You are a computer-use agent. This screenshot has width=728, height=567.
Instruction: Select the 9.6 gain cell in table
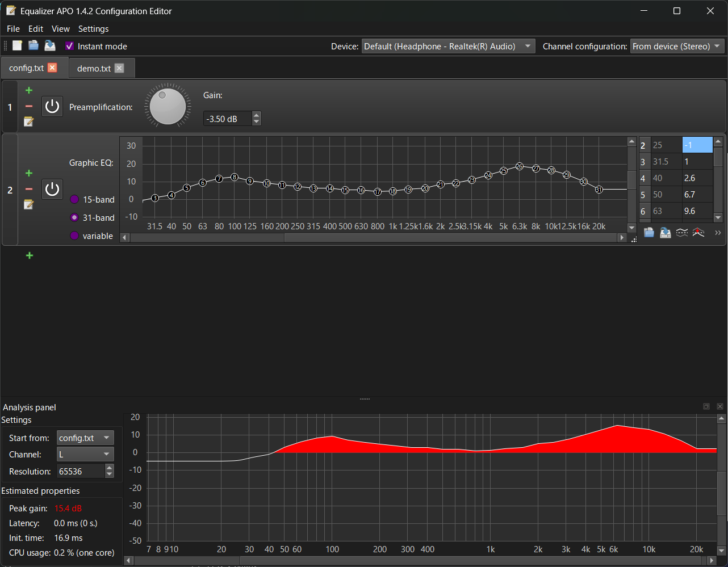coord(697,211)
